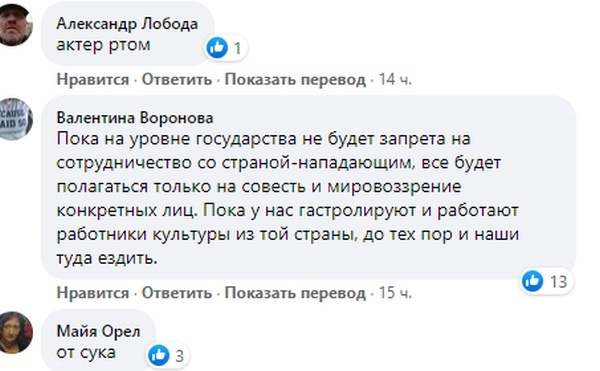The image size is (600, 371).
Task: Reply to Александр Лобода's comment with Ответить
Action: pyautogui.click(x=177, y=80)
